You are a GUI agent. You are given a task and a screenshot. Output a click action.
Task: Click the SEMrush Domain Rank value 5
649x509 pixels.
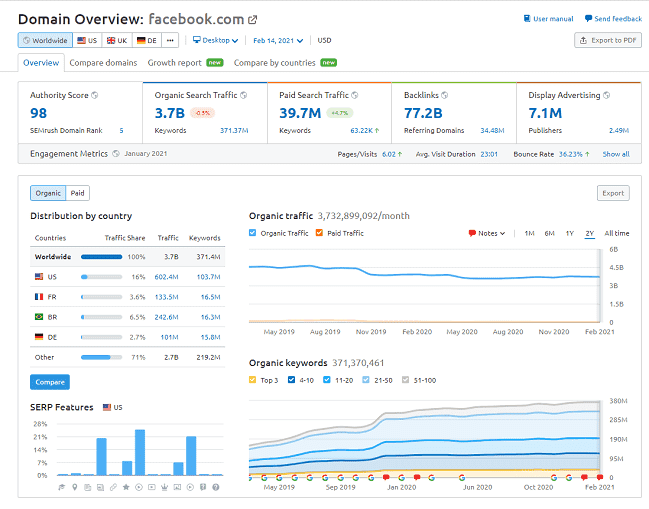point(121,130)
